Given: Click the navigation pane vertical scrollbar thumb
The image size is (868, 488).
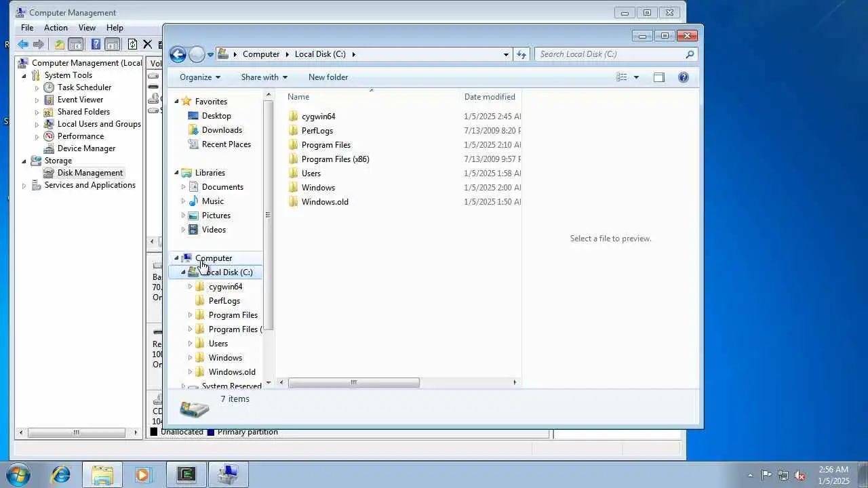Looking at the screenshot, I should point(268,215).
